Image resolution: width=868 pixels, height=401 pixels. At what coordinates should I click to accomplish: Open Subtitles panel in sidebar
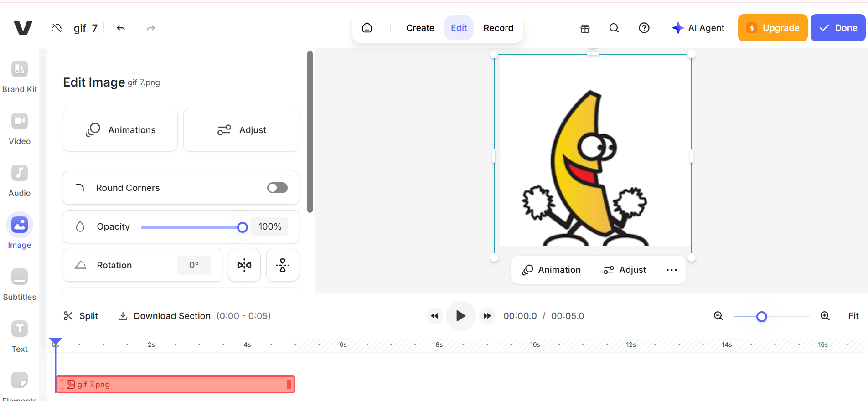tap(20, 285)
